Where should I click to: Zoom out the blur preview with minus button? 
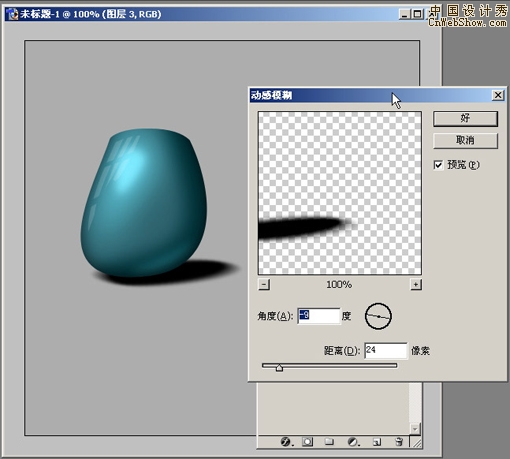click(264, 285)
